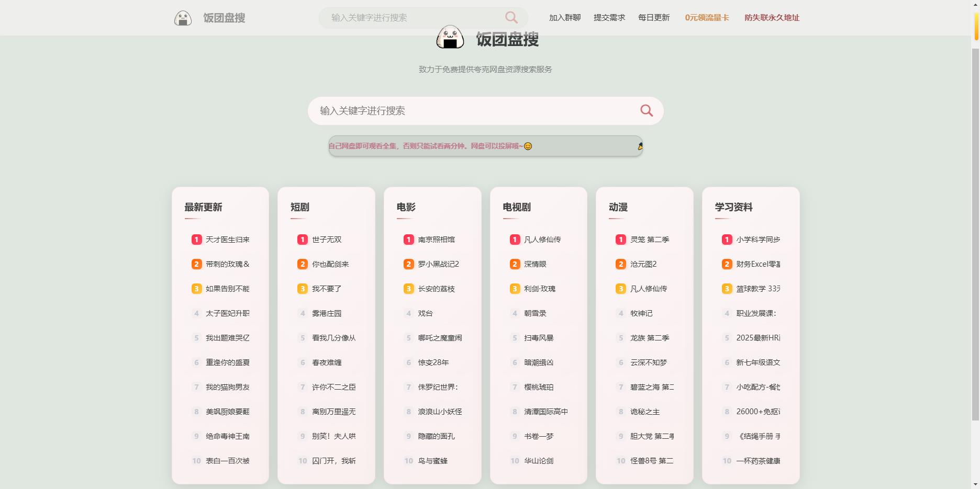Open the 每日更新 navigation item

point(653,17)
